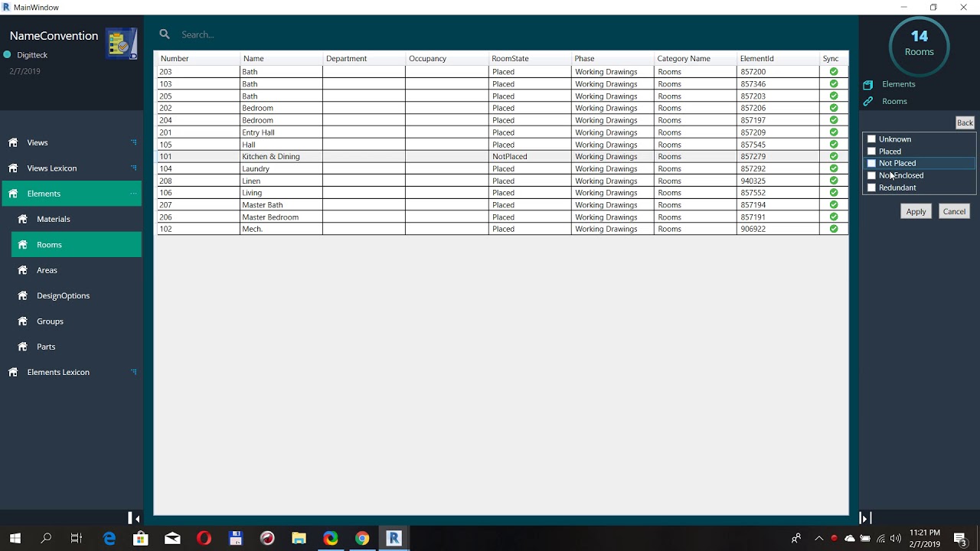Select the Kitchen & Dining row name
Image resolution: width=980 pixels, height=551 pixels.
(271, 157)
